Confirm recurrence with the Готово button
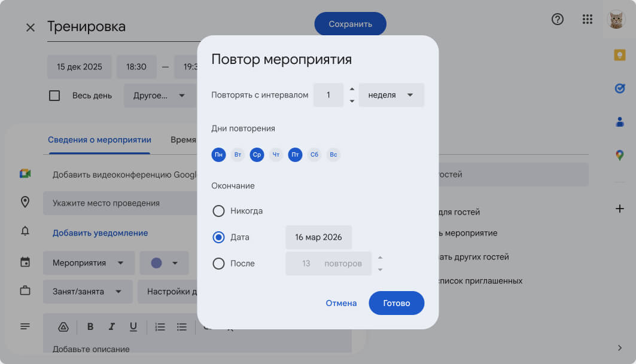This screenshot has height=364, width=636. tap(396, 303)
